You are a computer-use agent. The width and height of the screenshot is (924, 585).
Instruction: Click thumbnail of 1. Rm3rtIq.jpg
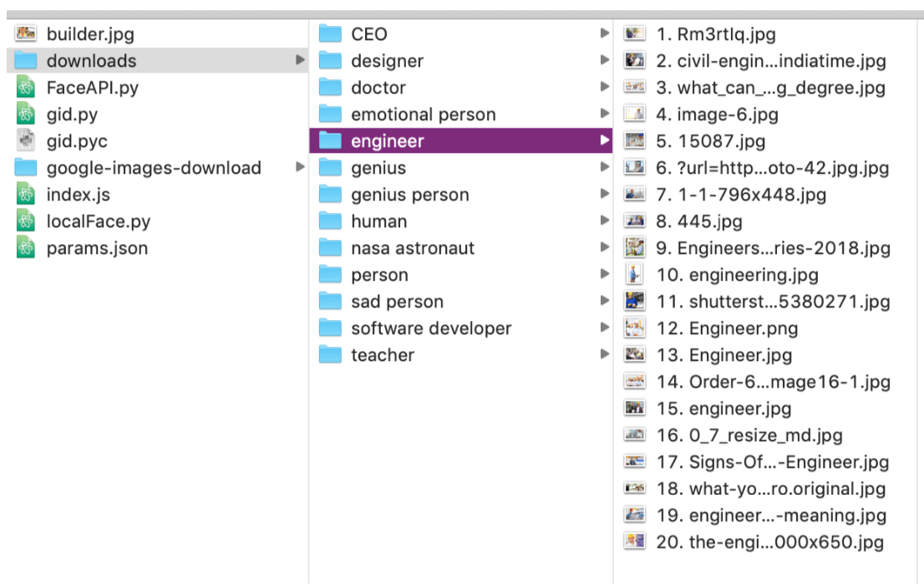coord(635,33)
